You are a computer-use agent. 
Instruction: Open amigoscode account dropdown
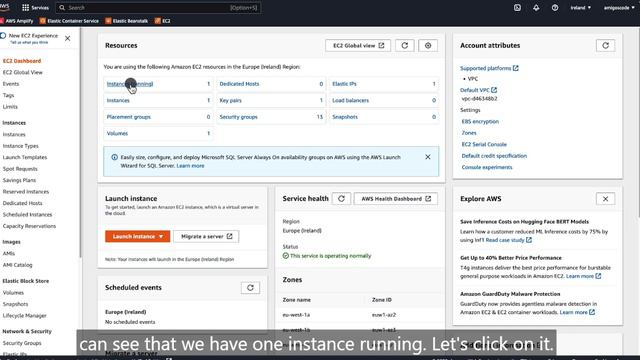coord(619,7)
